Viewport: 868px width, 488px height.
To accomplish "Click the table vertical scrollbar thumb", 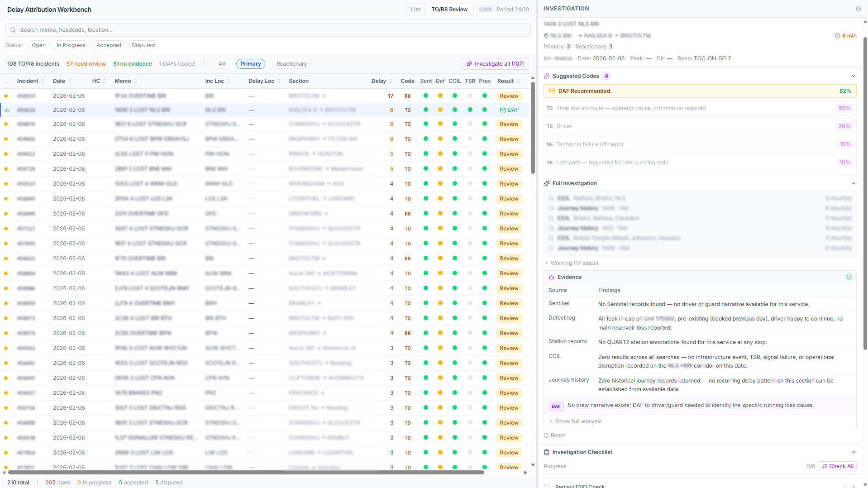I will (x=533, y=128).
